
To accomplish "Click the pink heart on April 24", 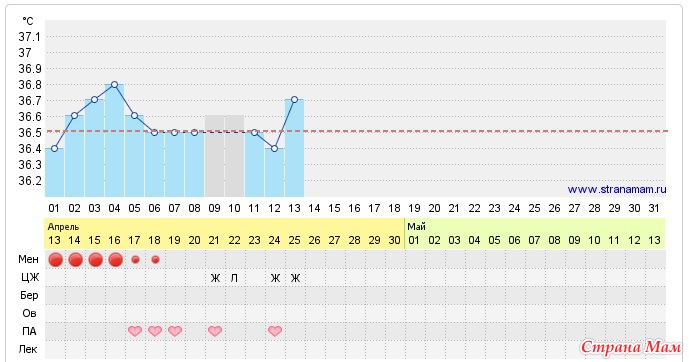I will 275,331.
